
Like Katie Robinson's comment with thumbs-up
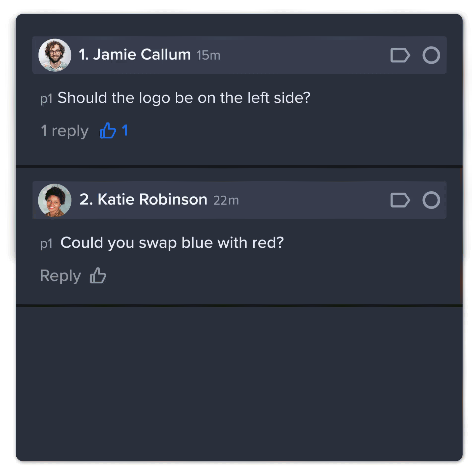point(98,275)
